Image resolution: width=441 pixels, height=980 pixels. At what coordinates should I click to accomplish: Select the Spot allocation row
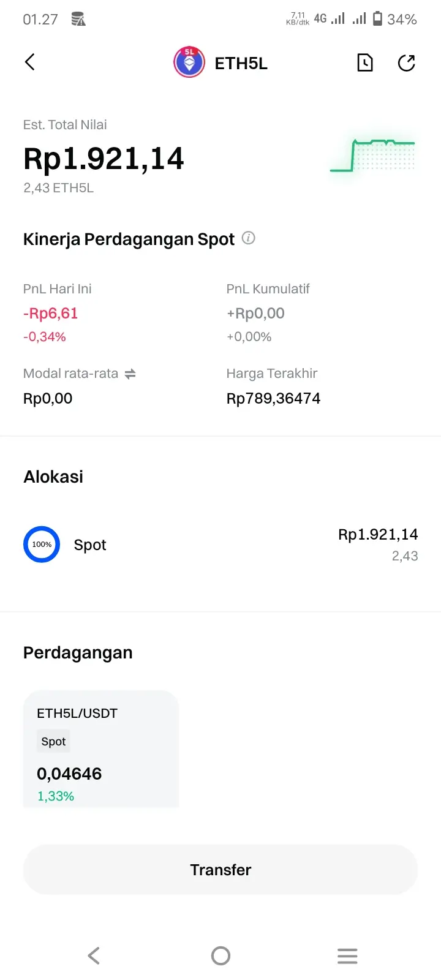coord(221,545)
